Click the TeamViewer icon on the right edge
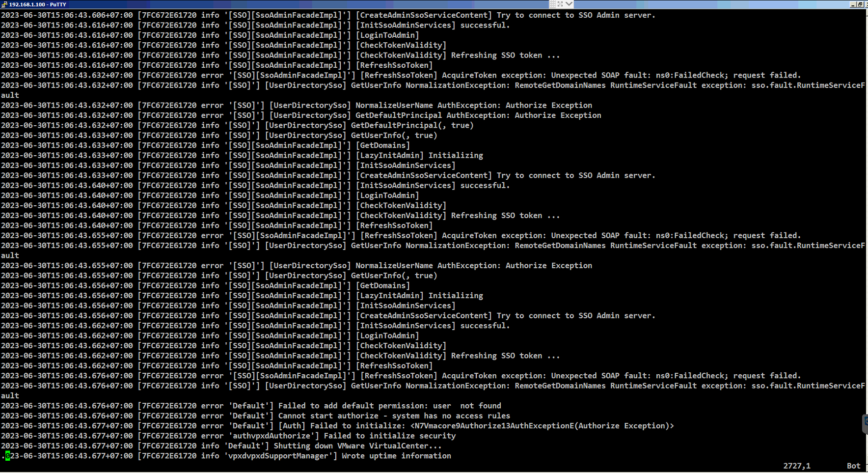The width and height of the screenshot is (868, 473). 866,421
